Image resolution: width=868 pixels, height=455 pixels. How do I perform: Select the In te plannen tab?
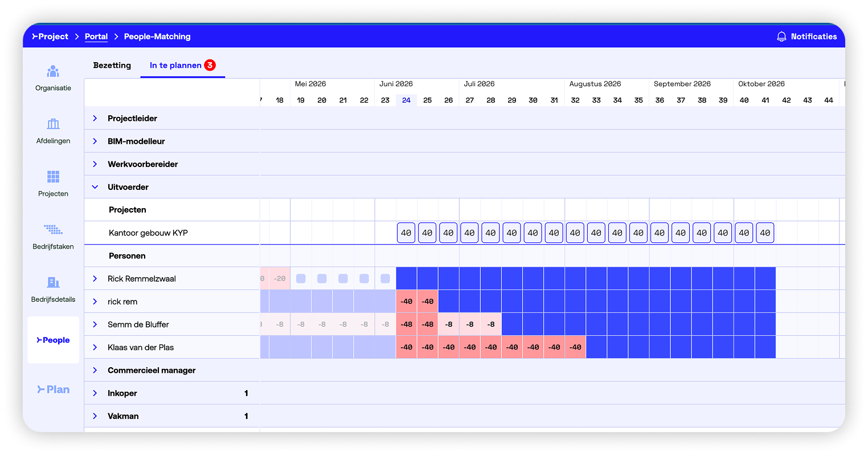[x=182, y=65]
